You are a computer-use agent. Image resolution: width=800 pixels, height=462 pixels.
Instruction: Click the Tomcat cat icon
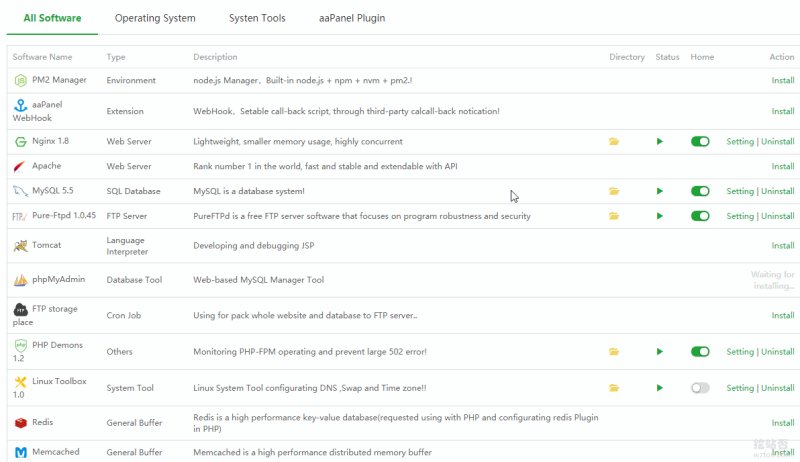(x=20, y=246)
